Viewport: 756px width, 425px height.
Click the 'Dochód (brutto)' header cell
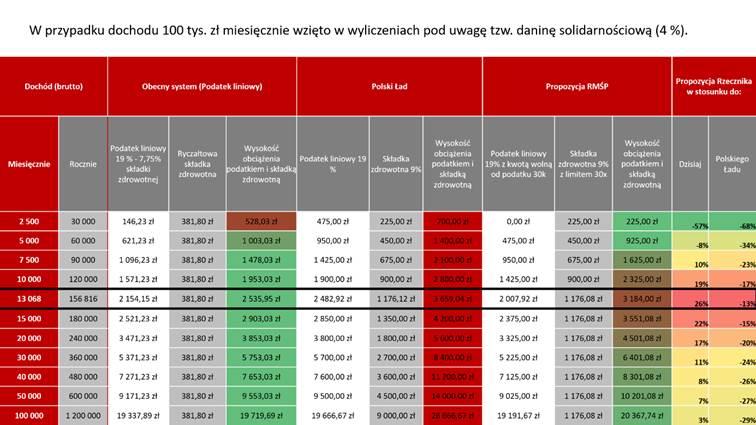coord(54,86)
